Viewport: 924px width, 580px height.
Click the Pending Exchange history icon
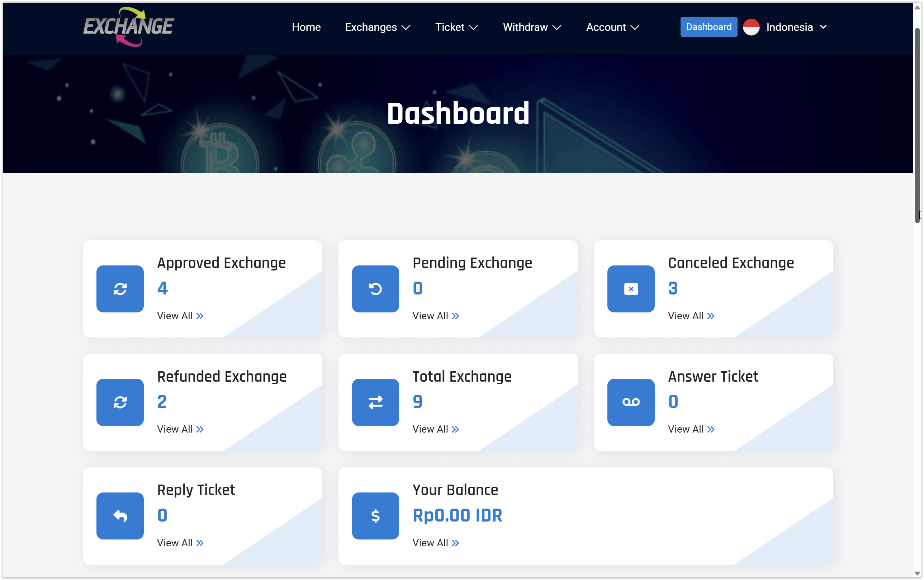tap(375, 289)
